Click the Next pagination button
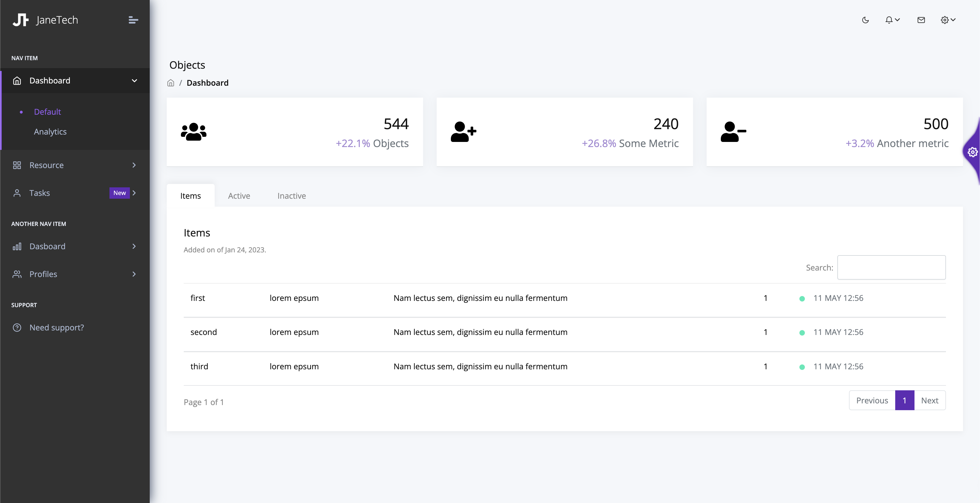980x503 pixels. (930, 401)
